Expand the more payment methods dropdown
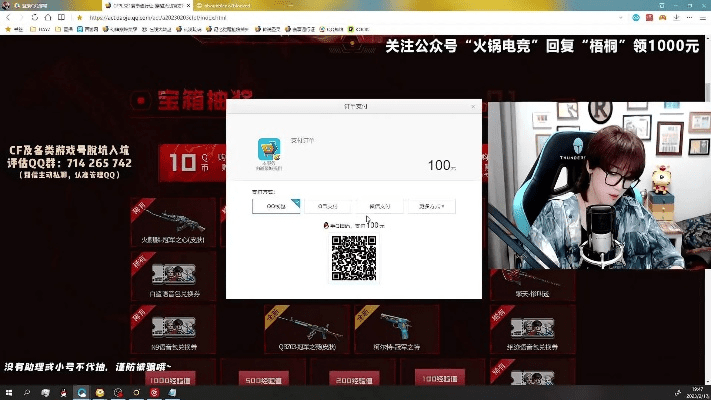 (432, 206)
